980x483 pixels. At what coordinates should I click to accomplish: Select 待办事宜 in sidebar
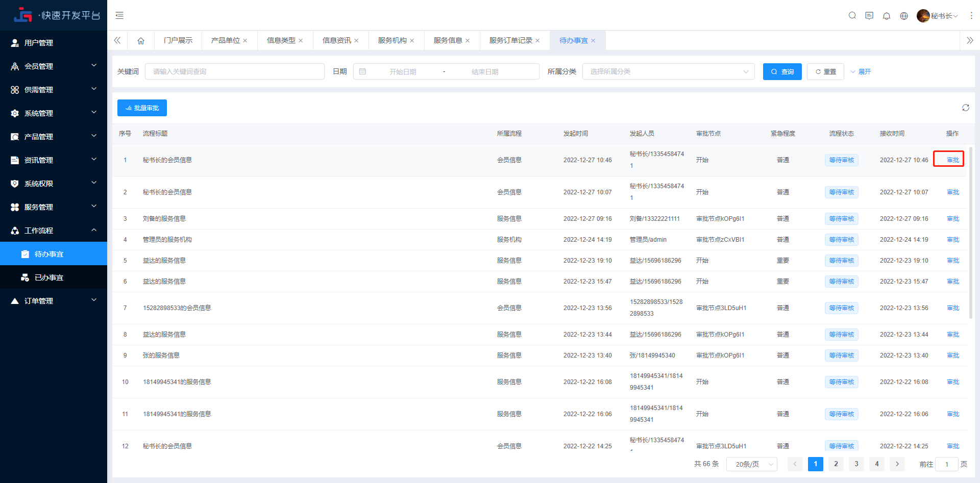click(54, 254)
